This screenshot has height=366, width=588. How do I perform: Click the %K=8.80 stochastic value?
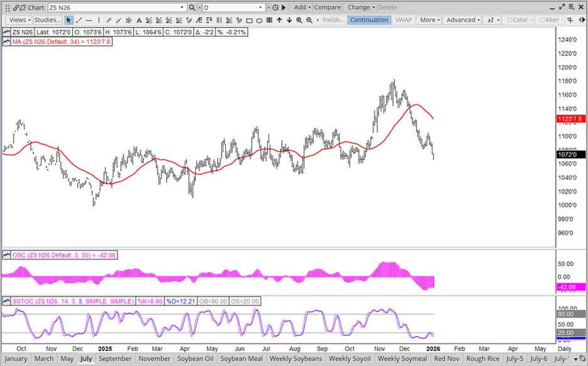pos(150,301)
